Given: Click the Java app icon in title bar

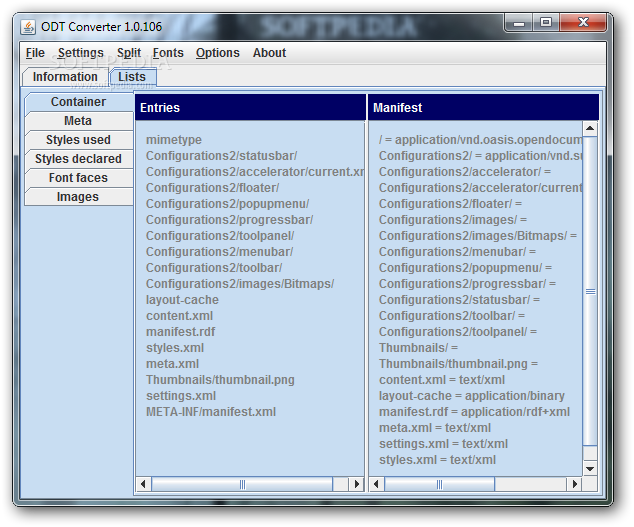Looking at the screenshot, I should 28,27.
